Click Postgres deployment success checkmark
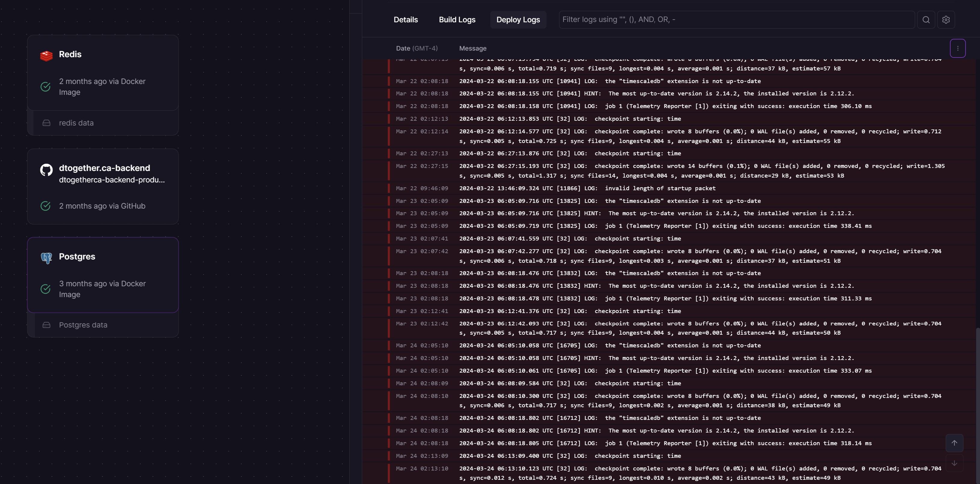980x484 pixels. click(x=46, y=289)
